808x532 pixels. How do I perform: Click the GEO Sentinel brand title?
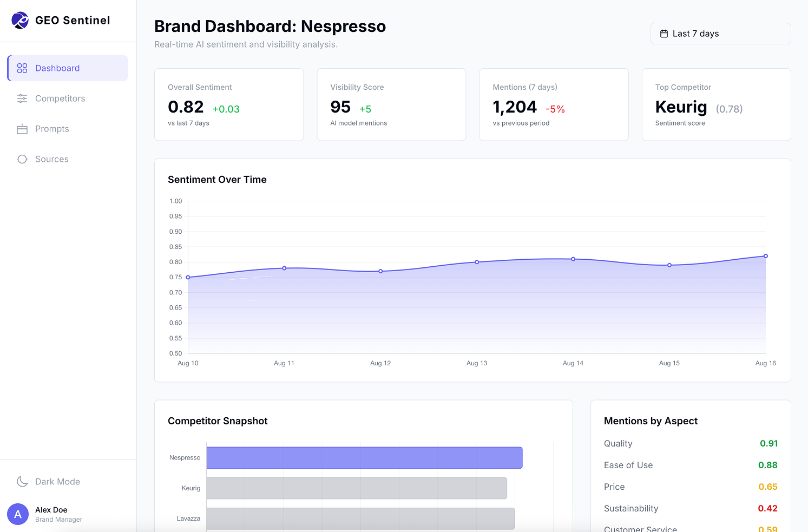(73, 20)
